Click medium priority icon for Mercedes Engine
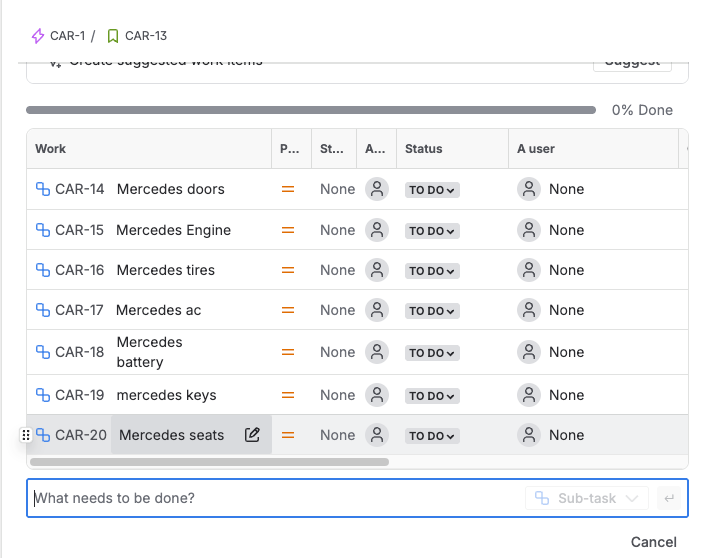 pos(288,230)
